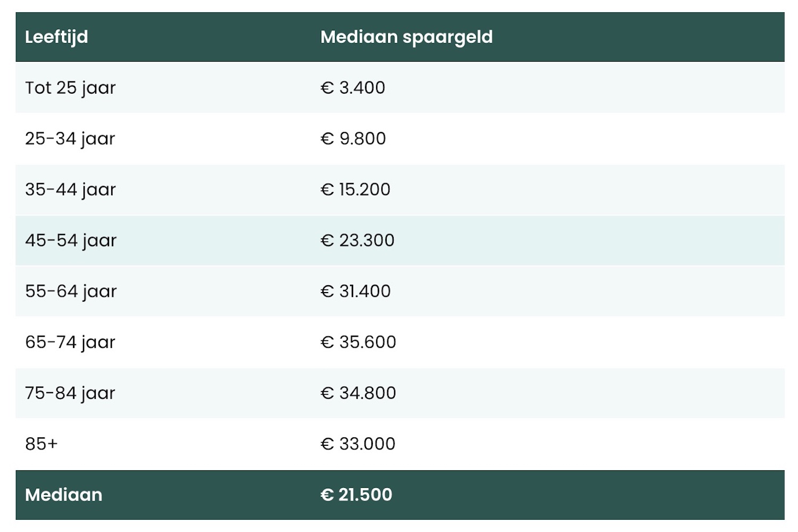Select the Tot 25 jaar cell

[70, 88]
